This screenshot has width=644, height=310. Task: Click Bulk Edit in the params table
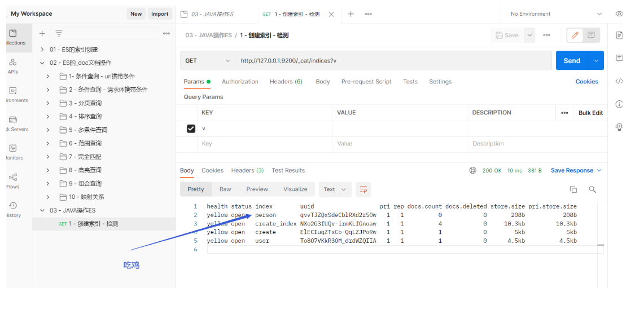click(590, 113)
